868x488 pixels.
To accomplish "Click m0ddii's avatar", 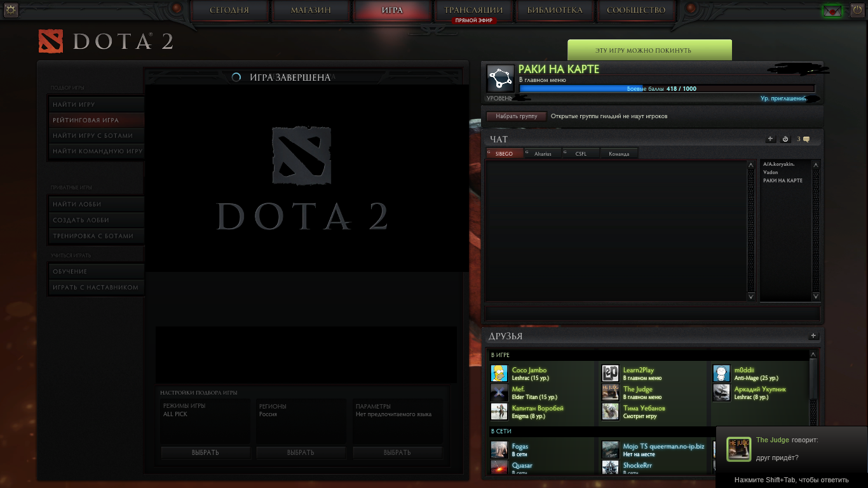I will (721, 374).
